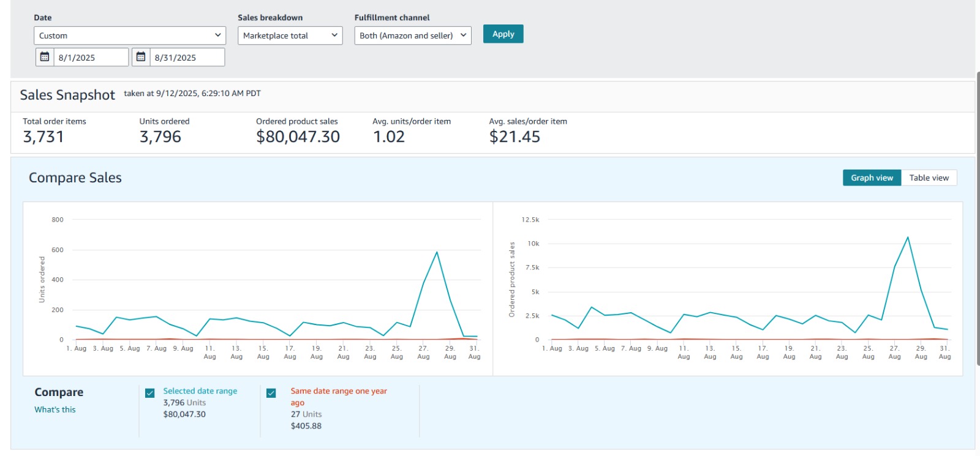Open the What's this link
This screenshot has width=980, height=456.
click(55, 409)
